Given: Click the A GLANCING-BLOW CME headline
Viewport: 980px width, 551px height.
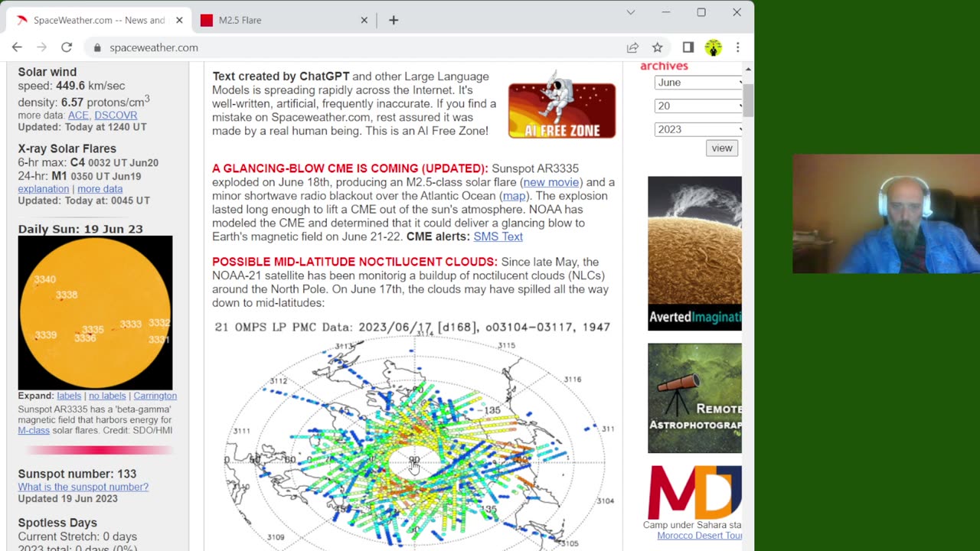Looking at the screenshot, I should tap(350, 168).
